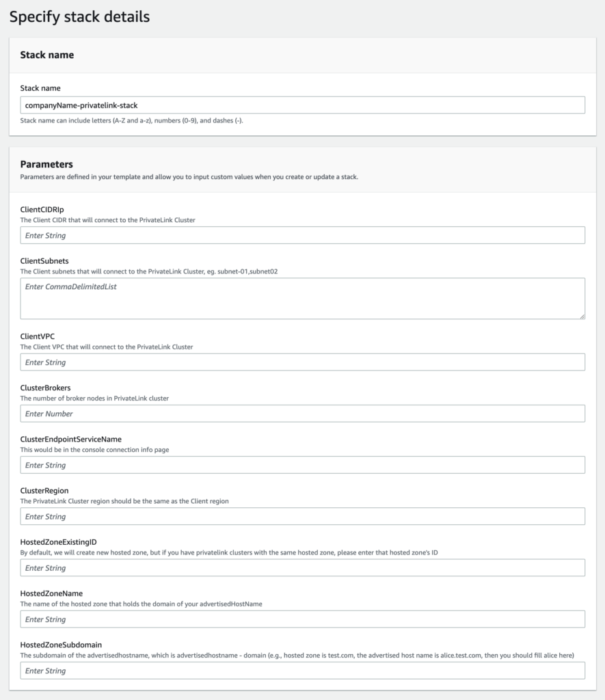Select the ClientVPC input box
The width and height of the screenshot is (605, 700).
click(x=302, y=362)
